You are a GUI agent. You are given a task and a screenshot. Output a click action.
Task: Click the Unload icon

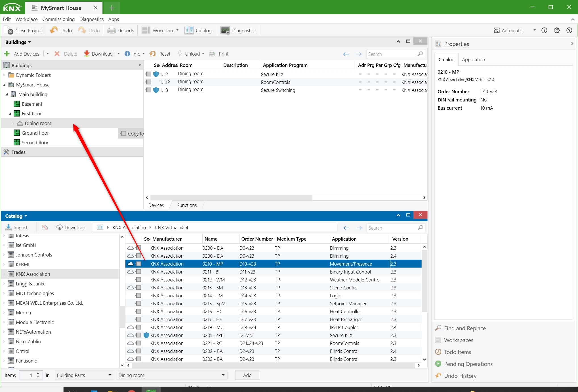[180, 54]
